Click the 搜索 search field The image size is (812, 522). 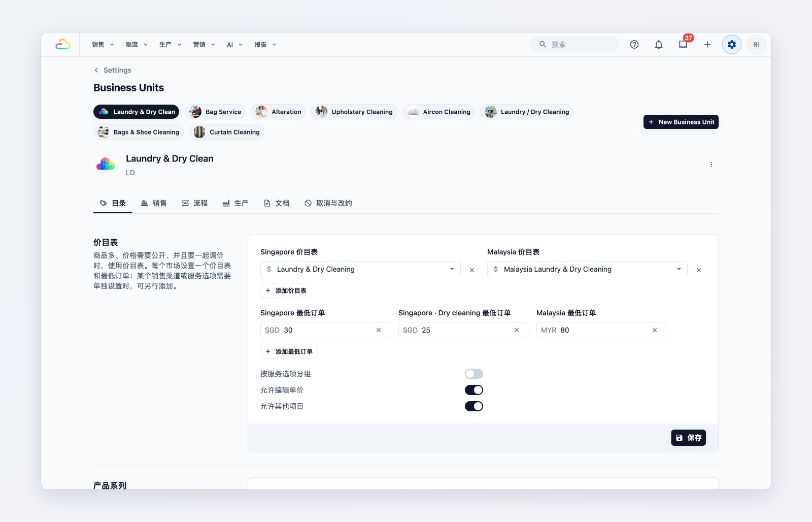574,45
